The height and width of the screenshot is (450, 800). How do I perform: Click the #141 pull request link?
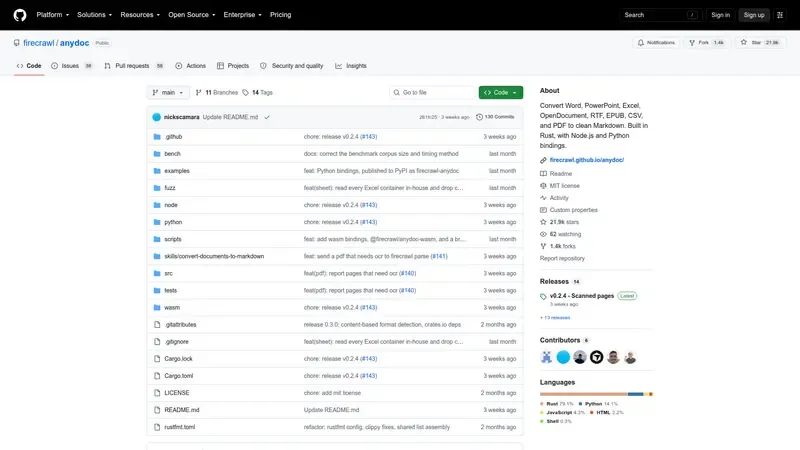click(x=439, y=256)
